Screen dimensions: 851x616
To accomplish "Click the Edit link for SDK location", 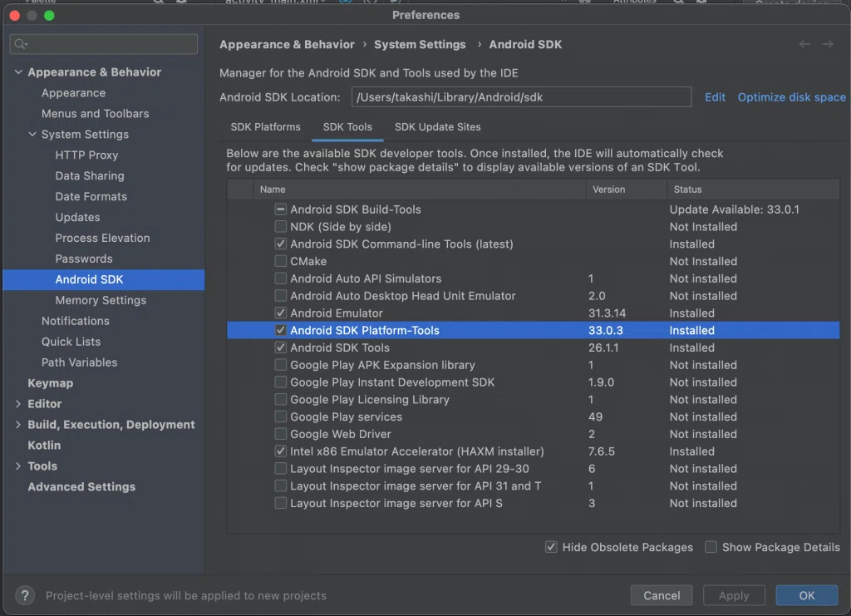I will pyautogui.click(x=715, y=97).
